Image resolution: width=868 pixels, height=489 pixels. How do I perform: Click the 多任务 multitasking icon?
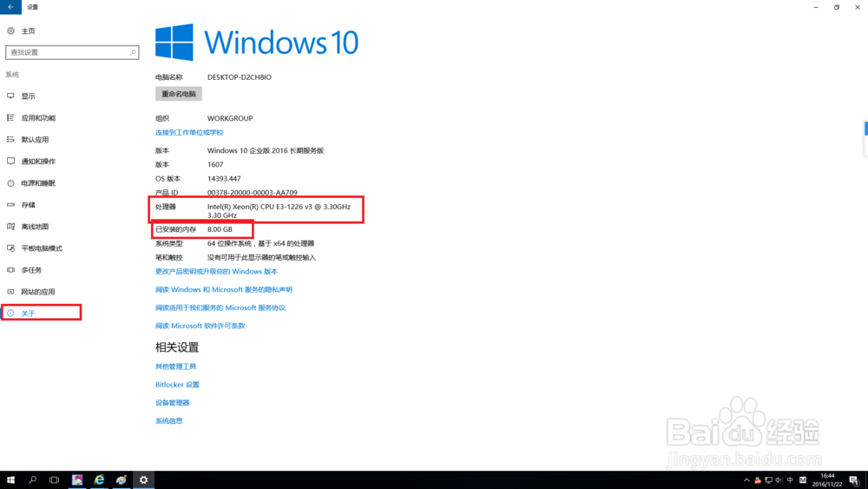(10, 270)
